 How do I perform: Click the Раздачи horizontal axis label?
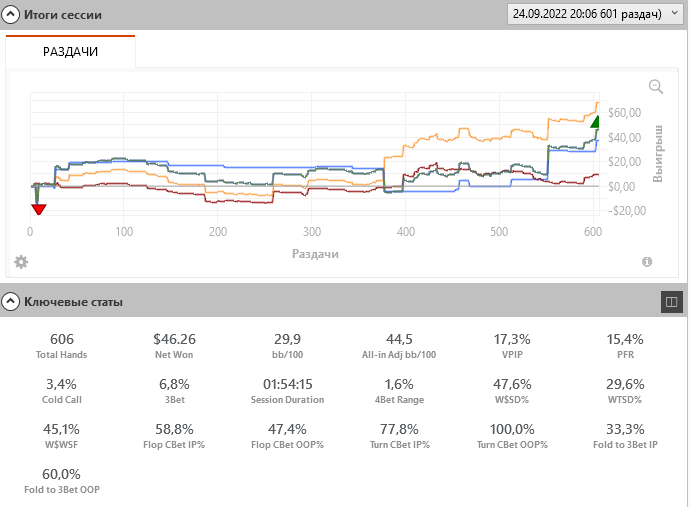[x=315, y=254]
